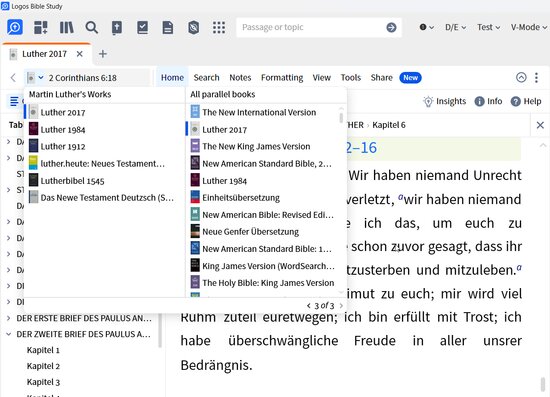
Task: Close the sidebar with the X icon
Action: coord(540,125)
